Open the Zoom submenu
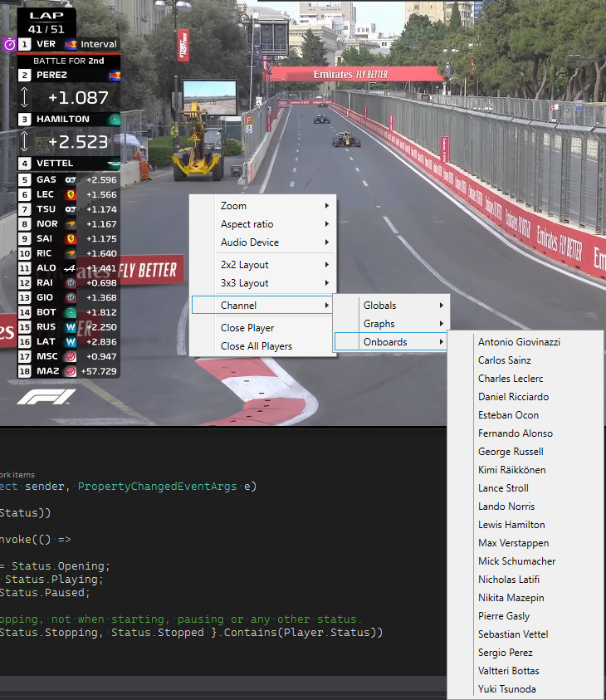Screen dimensions: 606x700 click(263, 206)
